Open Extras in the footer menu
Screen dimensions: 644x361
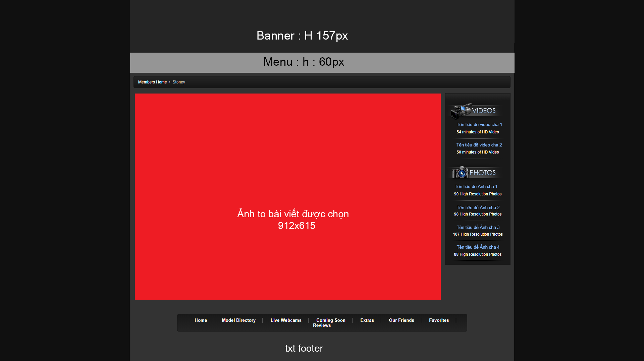coord(367,320)
